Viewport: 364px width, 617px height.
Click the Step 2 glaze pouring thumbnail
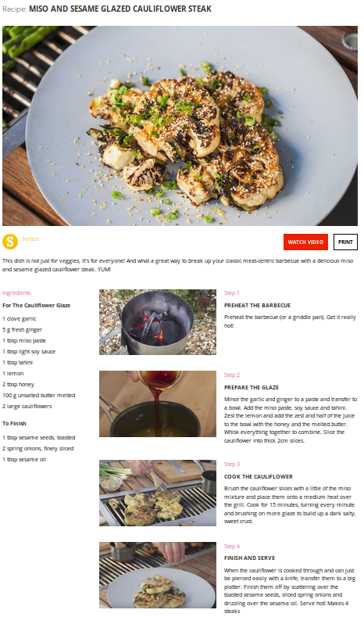point(158,404)
